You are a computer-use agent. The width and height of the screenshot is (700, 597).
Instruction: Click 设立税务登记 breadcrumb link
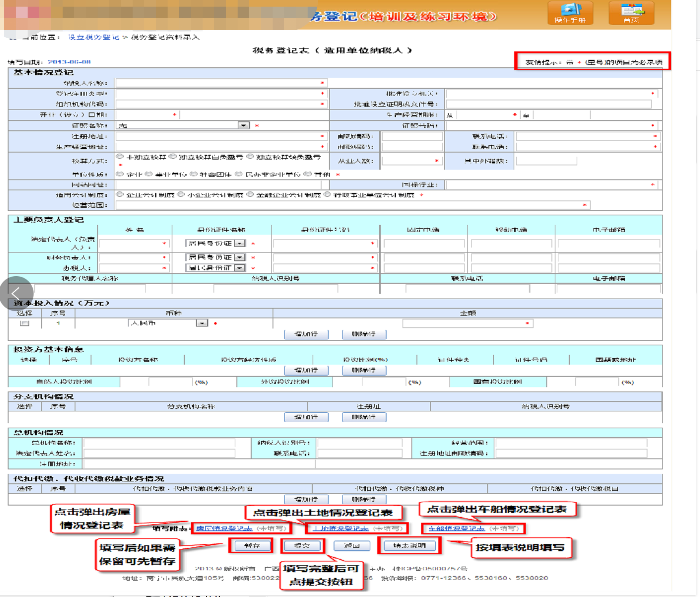(x=94, y=37)
